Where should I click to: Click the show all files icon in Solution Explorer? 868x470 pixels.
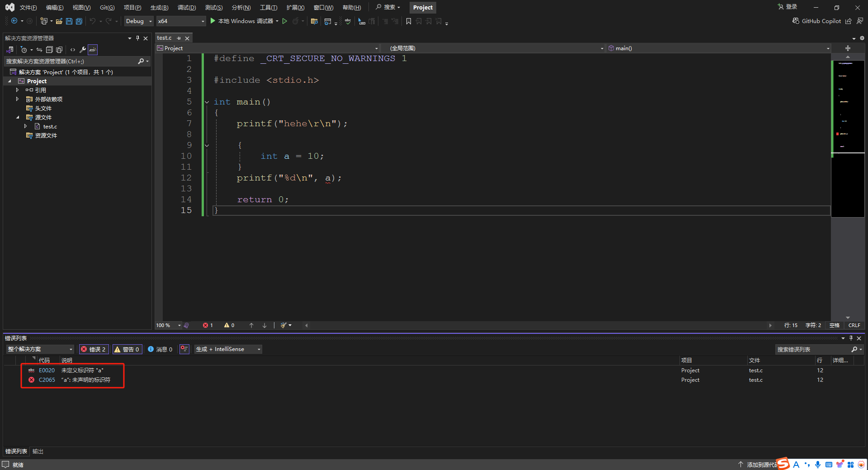(x=59, y=50)
